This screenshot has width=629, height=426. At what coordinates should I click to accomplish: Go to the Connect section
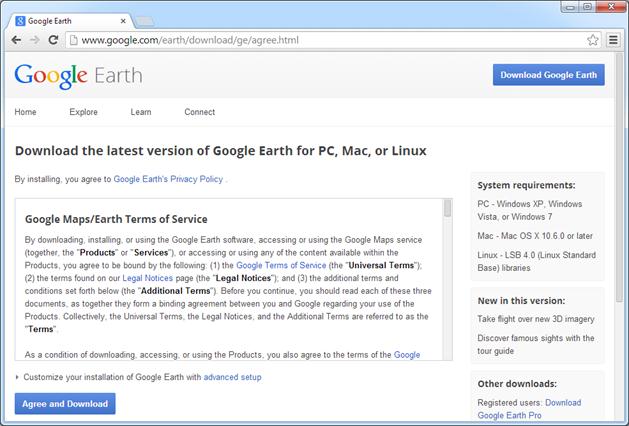[x=199, y=112]
